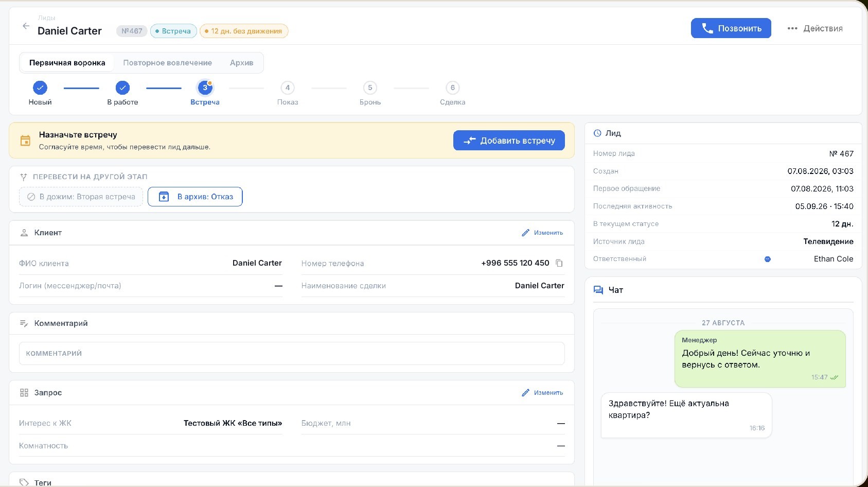Open the Действия three-dots menu
This screenshot has height=487, width=868.
point(816,28)
